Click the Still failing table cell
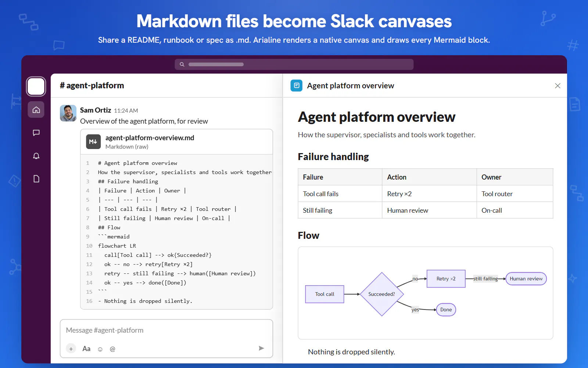The width and height of the screenshot is (588, 368). (x=340, y=210)
